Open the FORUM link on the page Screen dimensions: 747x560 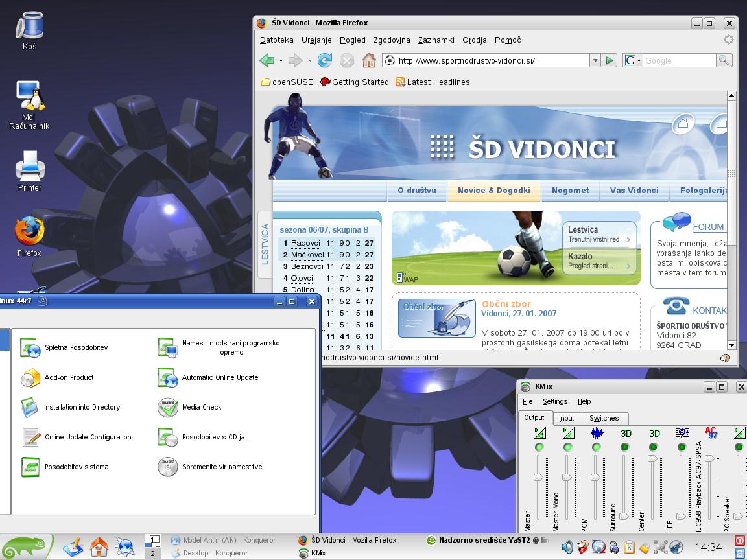click(708, 227)
